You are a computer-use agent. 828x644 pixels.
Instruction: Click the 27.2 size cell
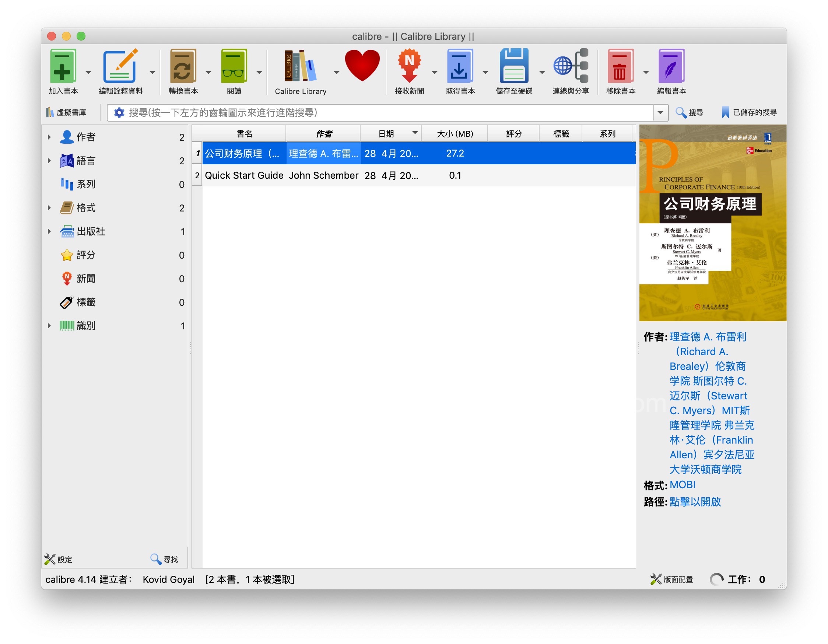[455, 153]
